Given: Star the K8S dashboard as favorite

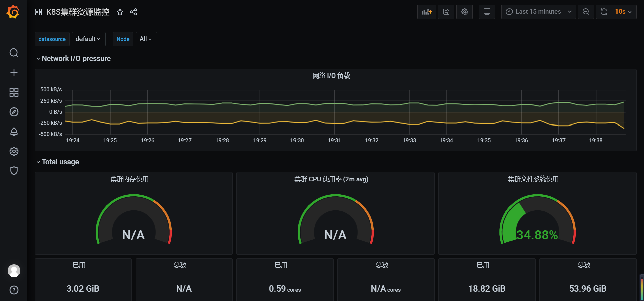Looking at the screenshot, I should point(120,12).
